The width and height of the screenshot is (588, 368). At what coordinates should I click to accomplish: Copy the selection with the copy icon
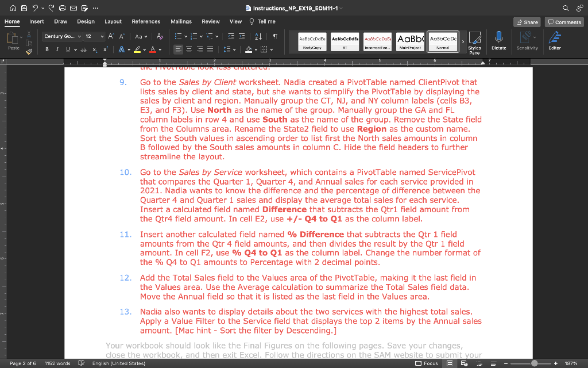click(x=29, y=43)
